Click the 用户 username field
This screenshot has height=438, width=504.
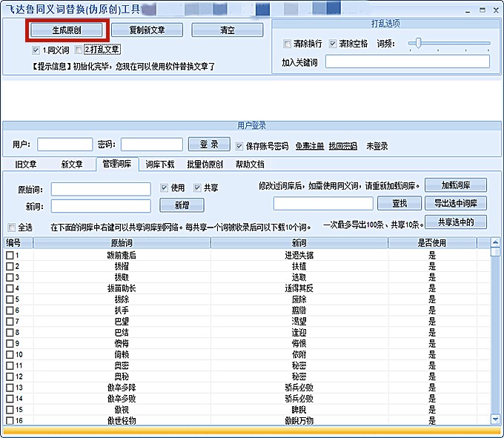[65, 145]
